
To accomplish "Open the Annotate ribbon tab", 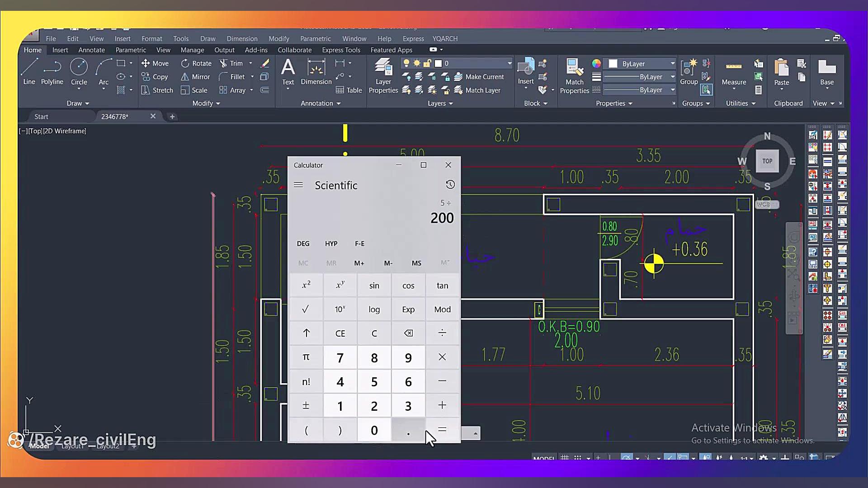I will [91, 50].
